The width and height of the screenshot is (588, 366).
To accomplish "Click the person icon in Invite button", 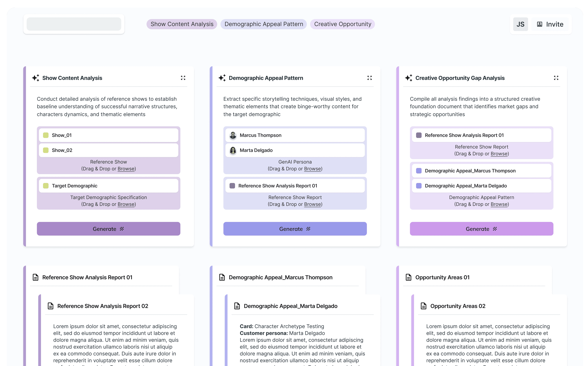I will tap(540, 24).
